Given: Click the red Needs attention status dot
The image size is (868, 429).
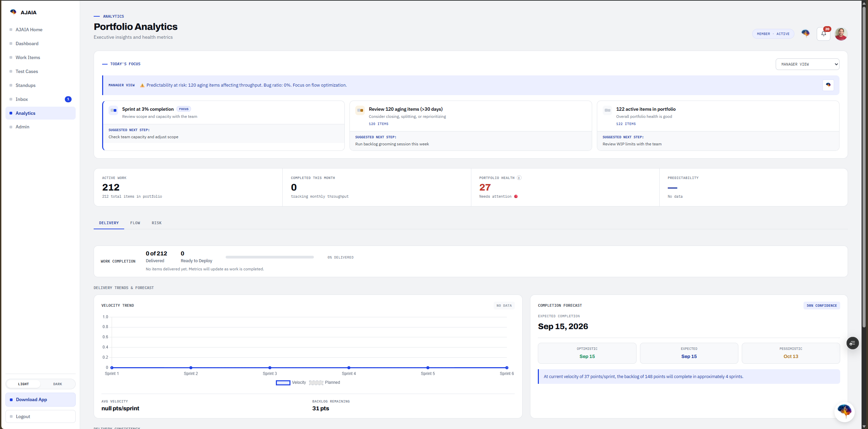Looking at the screenshot, I should point(516,197).
